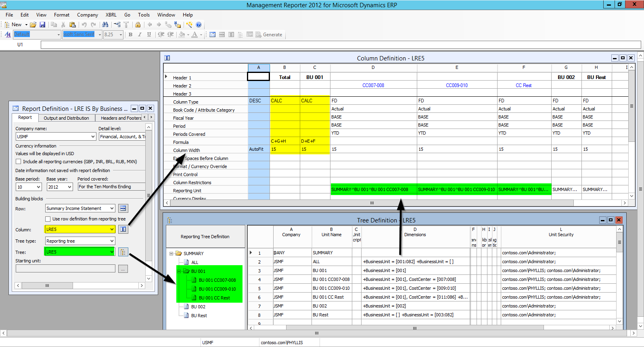Image resolution: width=644 pixels, height=347 pixels.
Task: Open the row definition icon beside Row
Action: pos(123,208)
